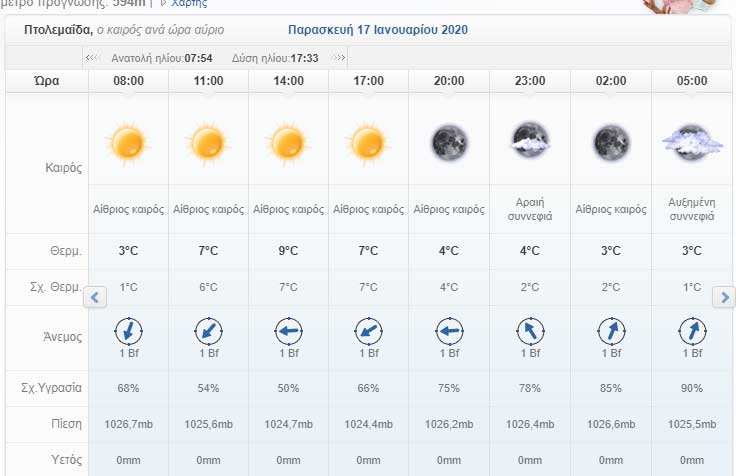Click the clear moon icon for 20:00

pyautogui.click(x=449, y=143)
